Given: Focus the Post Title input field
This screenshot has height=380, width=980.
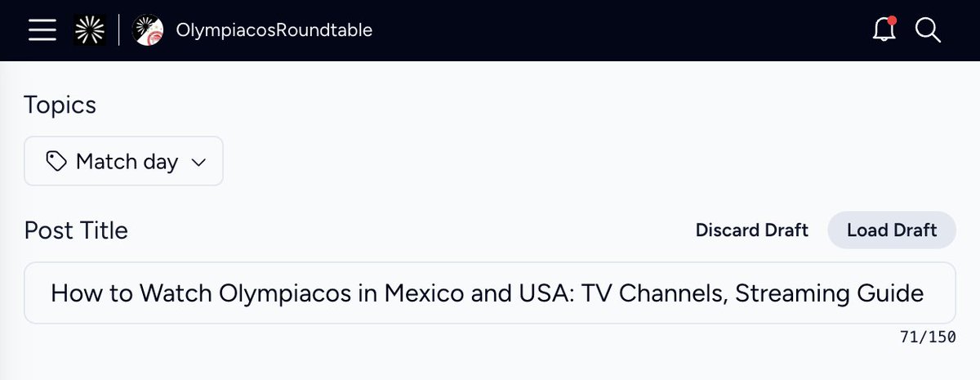Looking at the screenshot, I should click(x=490, y=293).
